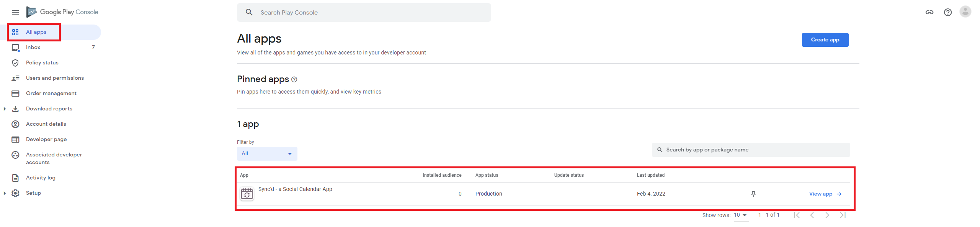Go to next page of results
This screenshot has height=227, width=980.
point(827,215)
